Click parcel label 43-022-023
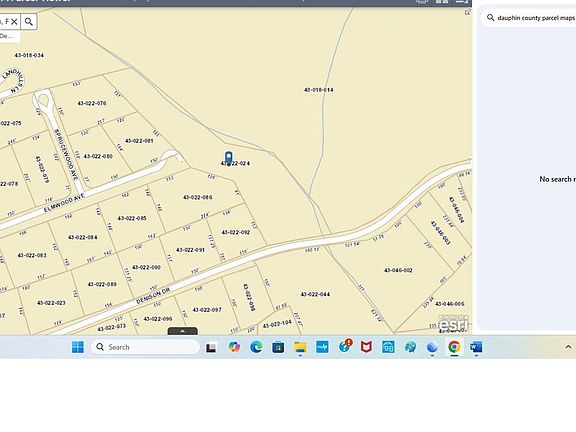The image size is (576, 432). tap(51, 303)
